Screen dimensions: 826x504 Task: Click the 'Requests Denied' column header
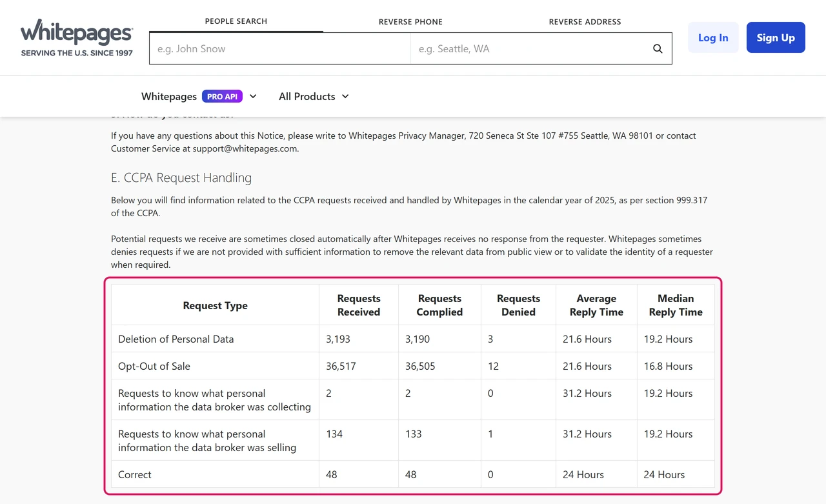[x=519, y=305]
